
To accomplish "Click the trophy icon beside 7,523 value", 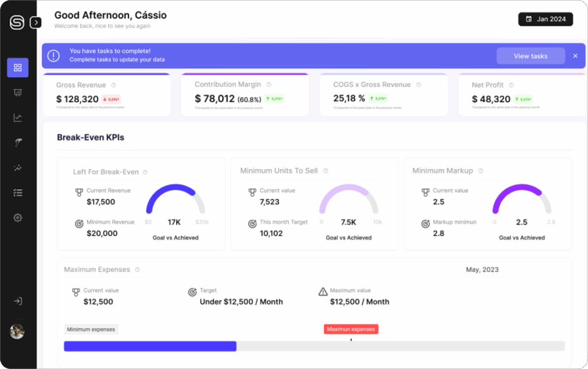I will tap(253, 193).
